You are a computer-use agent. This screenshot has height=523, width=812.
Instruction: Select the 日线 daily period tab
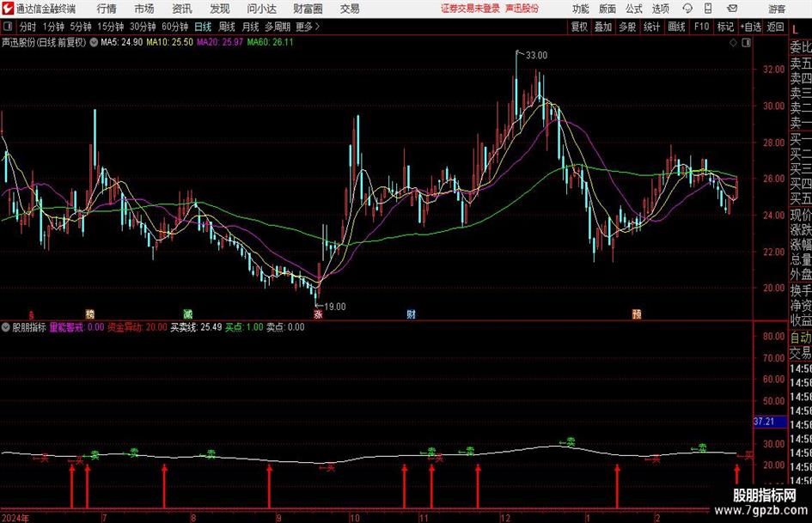pyautogui.click(x=203, y=27)
